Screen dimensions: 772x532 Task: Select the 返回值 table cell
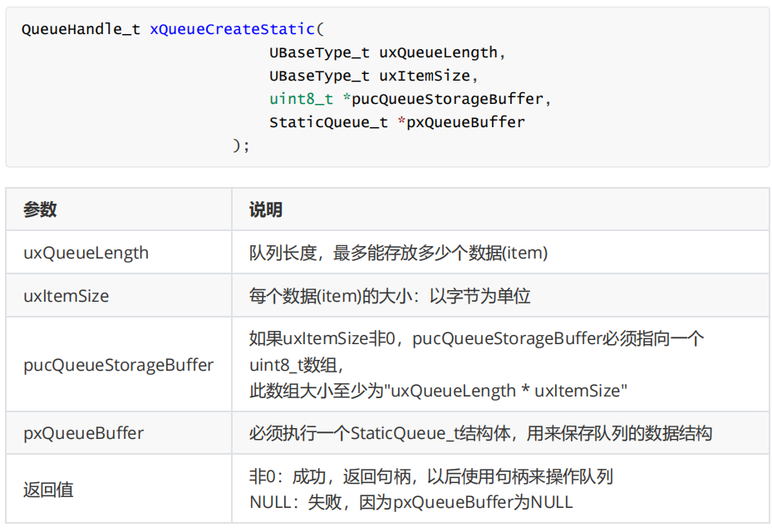tap(119, 489)
